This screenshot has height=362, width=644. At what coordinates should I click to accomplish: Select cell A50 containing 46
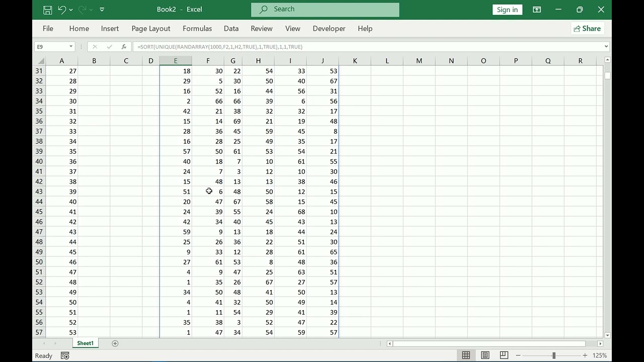click(x=61, y=262)
